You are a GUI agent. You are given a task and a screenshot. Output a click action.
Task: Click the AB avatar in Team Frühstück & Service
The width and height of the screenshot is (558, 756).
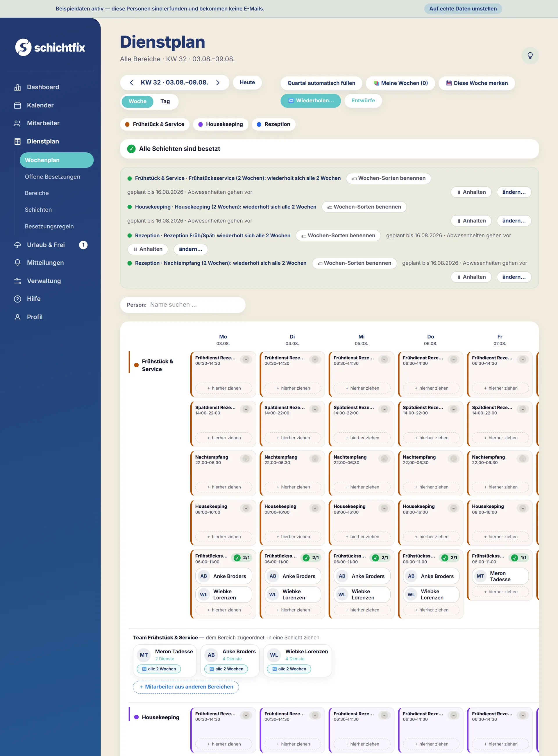pyautogui.click(x=211, y=655)
